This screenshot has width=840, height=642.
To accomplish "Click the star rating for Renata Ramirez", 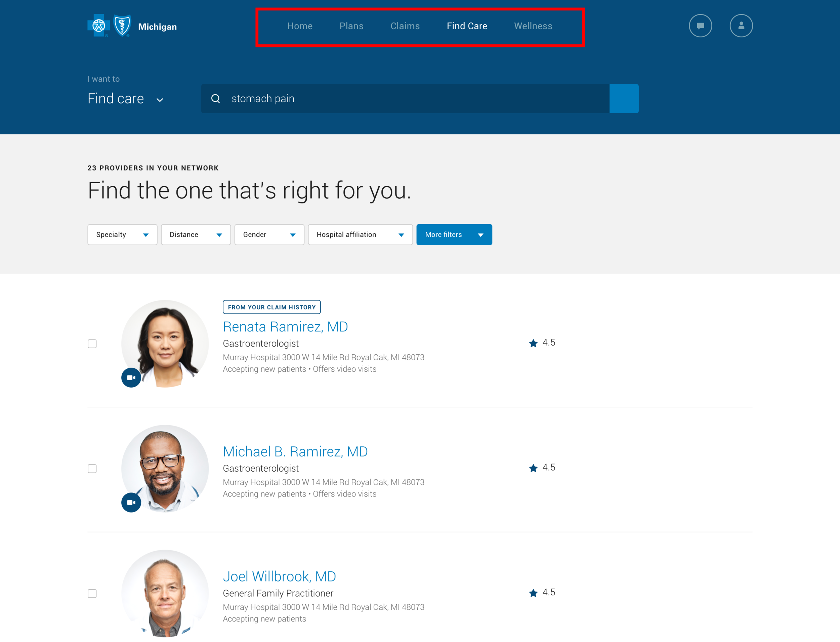I will [x=533, y=343].
